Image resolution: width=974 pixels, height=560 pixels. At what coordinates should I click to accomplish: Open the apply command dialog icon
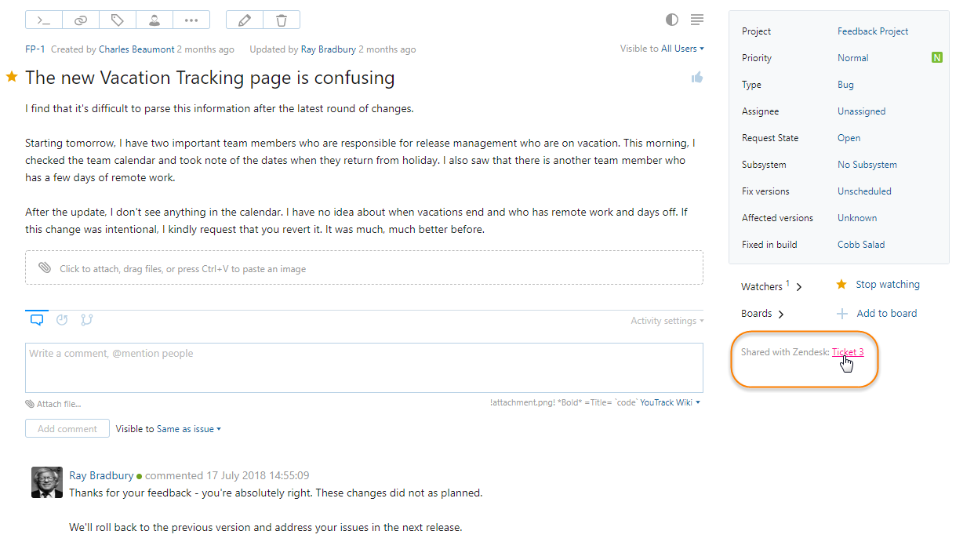[x=43, y=20]
